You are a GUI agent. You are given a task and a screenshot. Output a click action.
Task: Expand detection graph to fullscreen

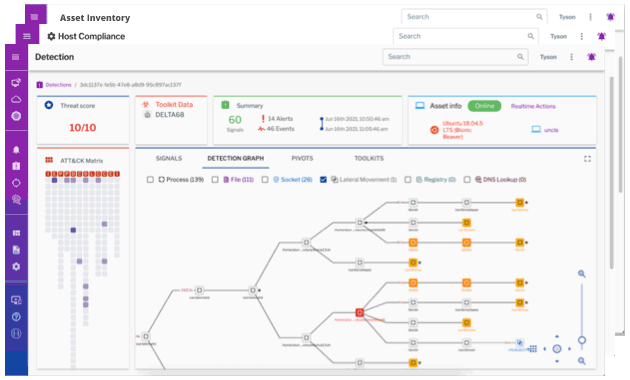[587, 159]
